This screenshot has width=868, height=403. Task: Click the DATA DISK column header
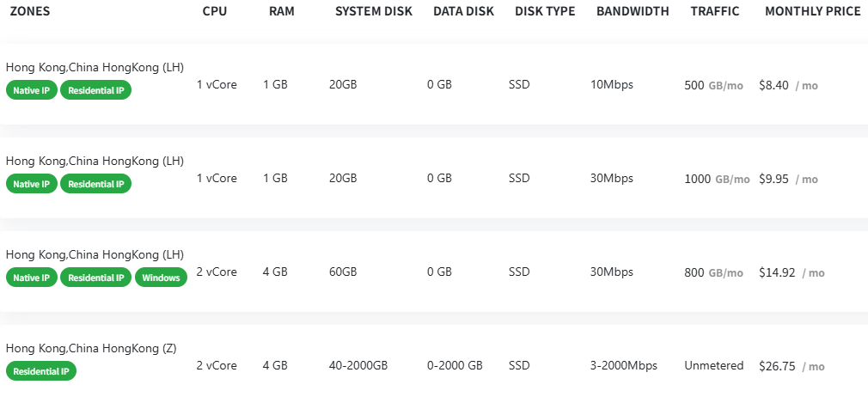coord(464,12)
